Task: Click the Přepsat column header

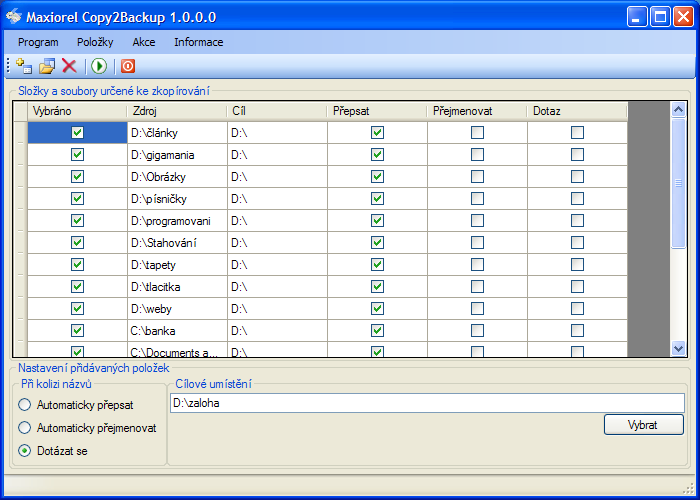Action: coord(377,111)
